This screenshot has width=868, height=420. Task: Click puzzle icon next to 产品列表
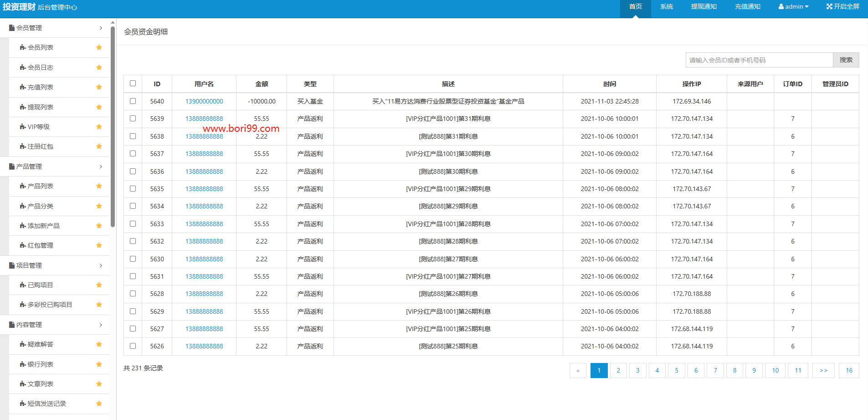pyautogui.click(x=23, y=186)
